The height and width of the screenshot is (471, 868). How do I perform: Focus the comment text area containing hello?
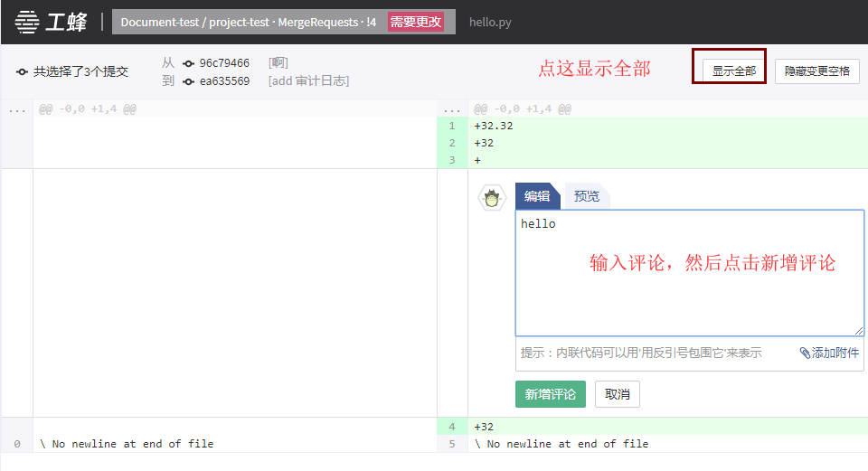tap(689, 273)
